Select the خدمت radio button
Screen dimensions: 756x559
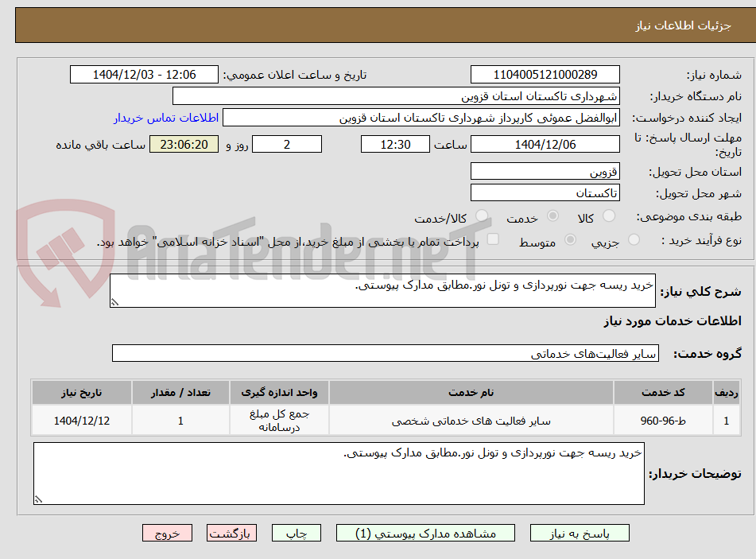[552, 215]
